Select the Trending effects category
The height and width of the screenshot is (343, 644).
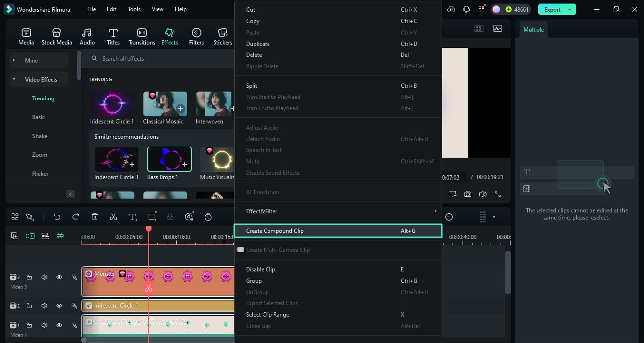[x=43, y=98]
